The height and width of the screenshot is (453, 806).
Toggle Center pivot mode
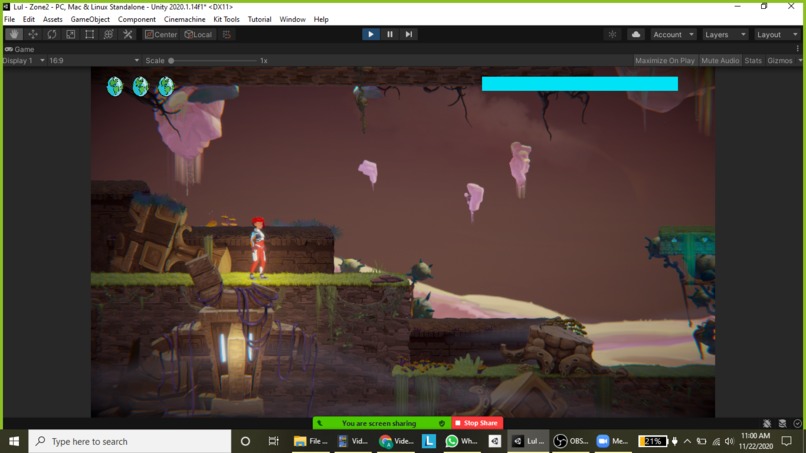[161, 34]
